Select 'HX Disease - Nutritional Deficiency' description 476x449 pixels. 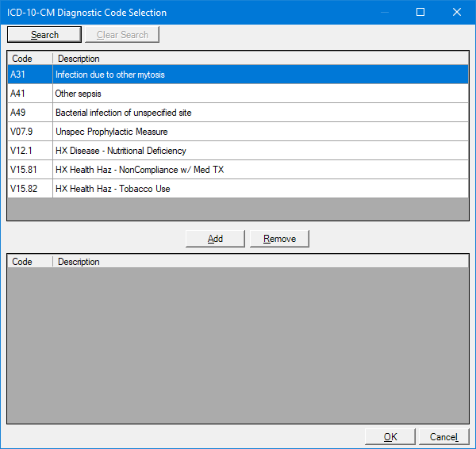pos(260,151)
